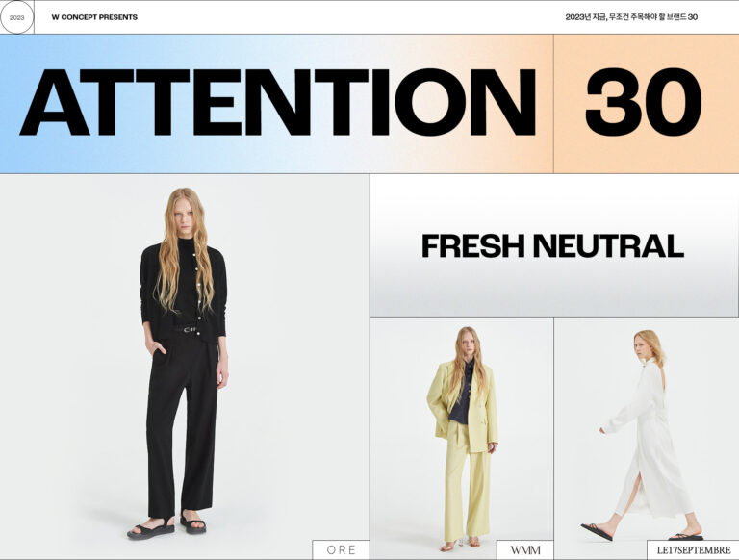The width and height of the screenshot is (739, 560).
Task: Click the black wide-leg trousers
Action: tap(182, 424)
